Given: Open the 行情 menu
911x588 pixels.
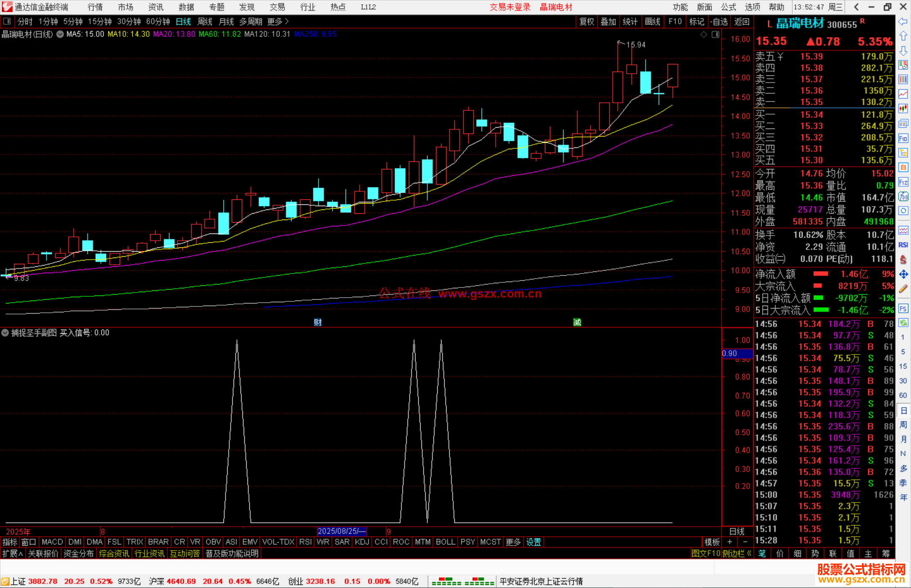Looking at the screenshot, I should click(95, 7).
